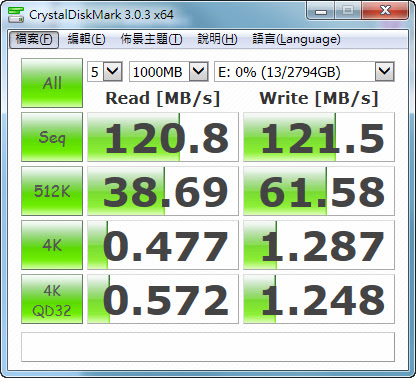Open the 檔案(F) file menu
This screenshot has height=378, width=416.
click(34, 39)
